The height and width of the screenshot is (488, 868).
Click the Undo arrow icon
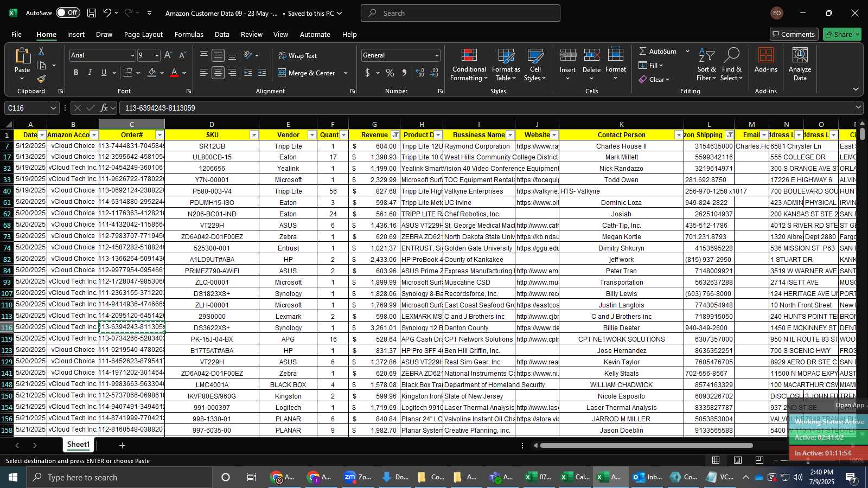coord(107,13)
